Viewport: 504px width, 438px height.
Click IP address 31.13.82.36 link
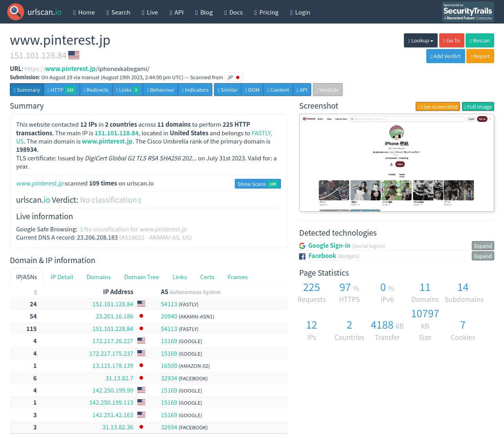(x=118, y=427)
